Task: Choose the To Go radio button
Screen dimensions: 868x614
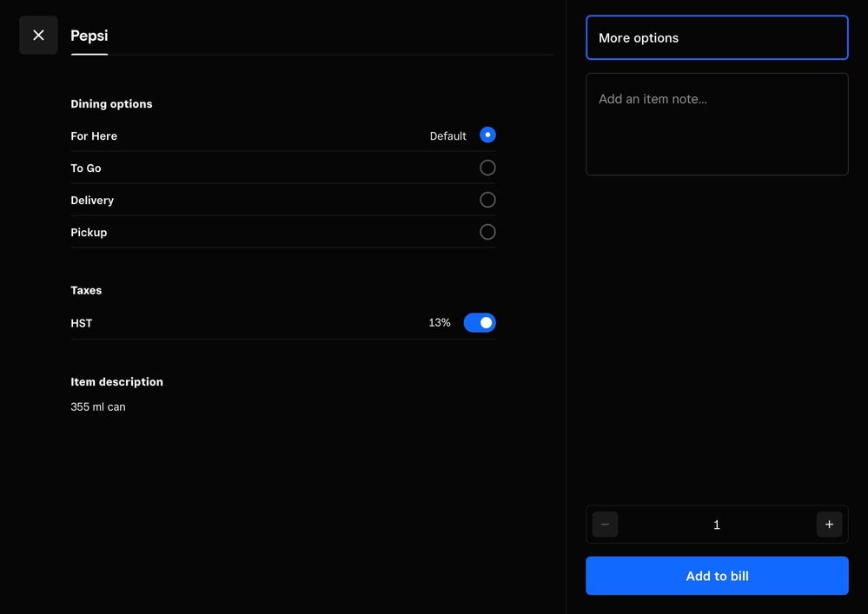Action: point(487,168)
